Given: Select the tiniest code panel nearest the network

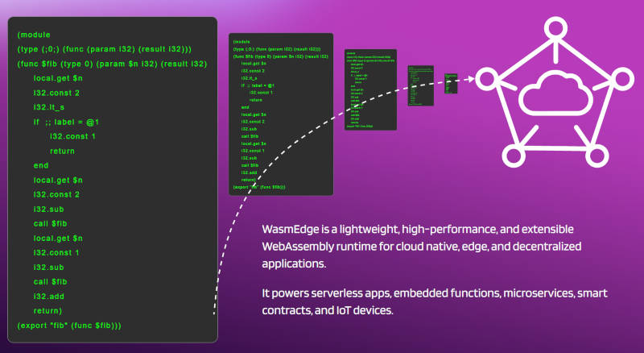Looking at the screenshot, I should [x=451, y=84].
